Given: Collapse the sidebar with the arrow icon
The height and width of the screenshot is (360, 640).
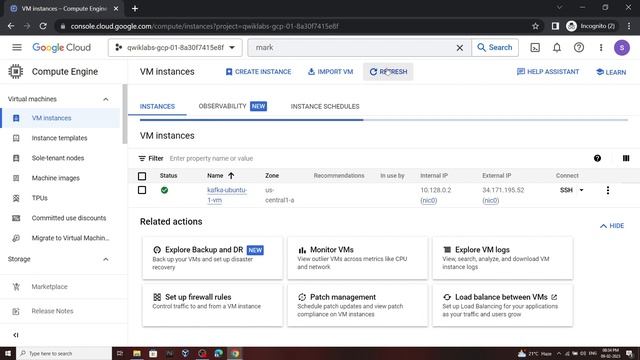Looking at the screenshot, I should [x=16, y=335].
